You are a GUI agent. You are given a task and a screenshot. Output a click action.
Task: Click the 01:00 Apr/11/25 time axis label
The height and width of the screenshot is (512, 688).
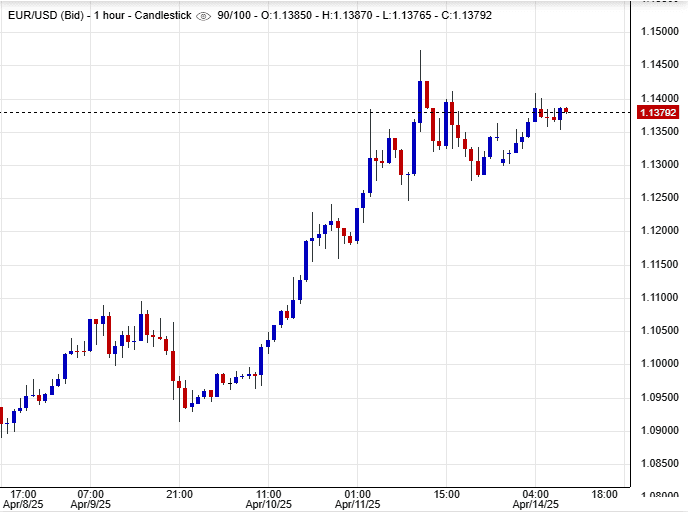(x=357, y=499)
